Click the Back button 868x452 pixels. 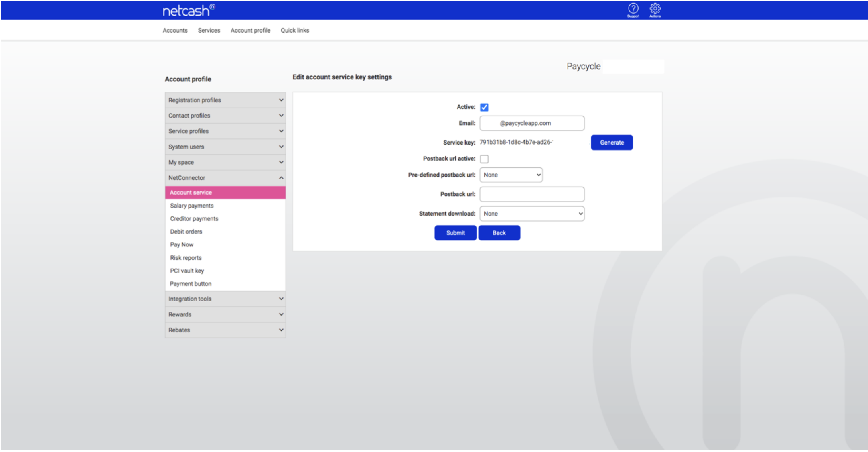499,233
